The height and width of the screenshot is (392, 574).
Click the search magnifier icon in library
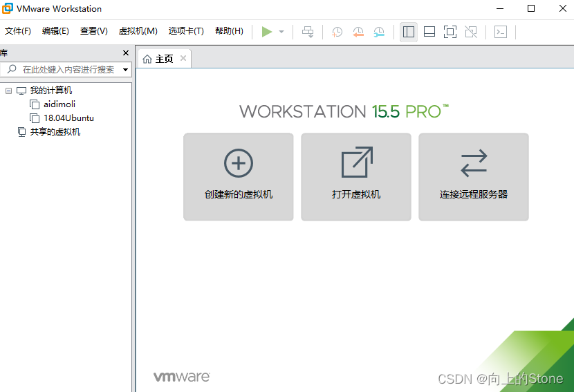click(12, 69)
